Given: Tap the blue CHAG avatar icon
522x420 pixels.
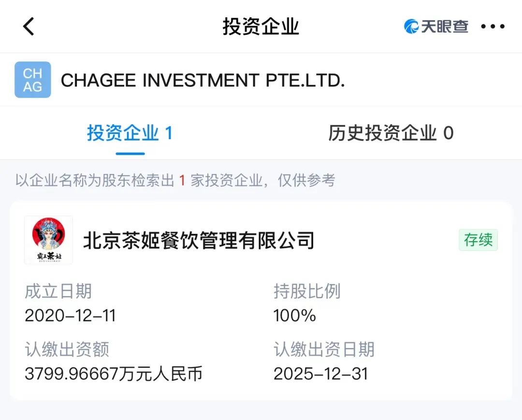Looking at the screenshot, I should [33, 80].
